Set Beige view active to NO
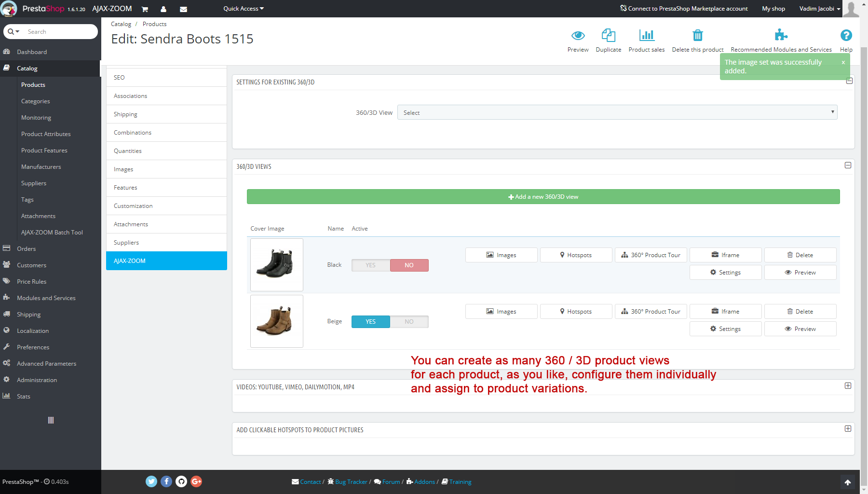The height and width of the screenshot is (494, 868). pos(409,322)
